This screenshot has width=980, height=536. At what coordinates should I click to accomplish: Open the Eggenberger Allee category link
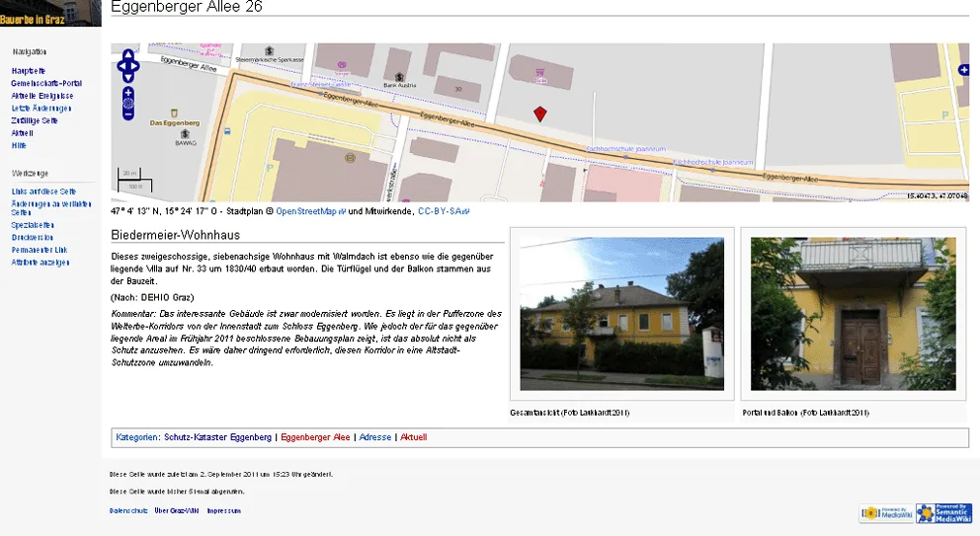pyautogui.click(x=315, y=437)
